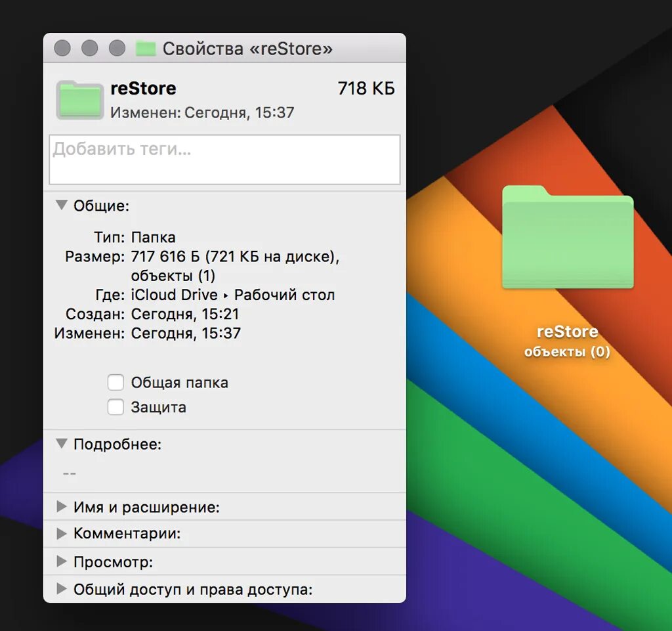Click the header line Изменен: Сегодня, 15:37
Screen dimensions: 672x631
202,112
